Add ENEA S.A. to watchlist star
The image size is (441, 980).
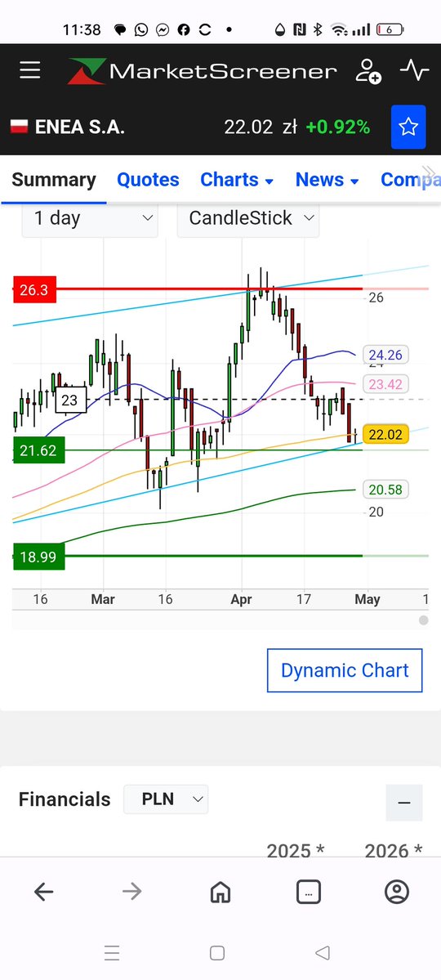point(408,127)
